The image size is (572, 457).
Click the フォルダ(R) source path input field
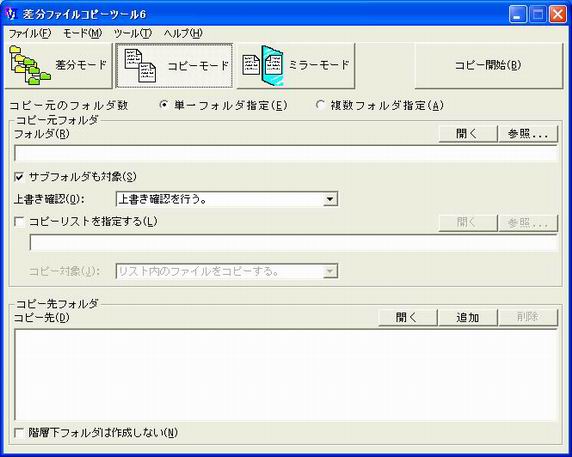tap(286, 154)
